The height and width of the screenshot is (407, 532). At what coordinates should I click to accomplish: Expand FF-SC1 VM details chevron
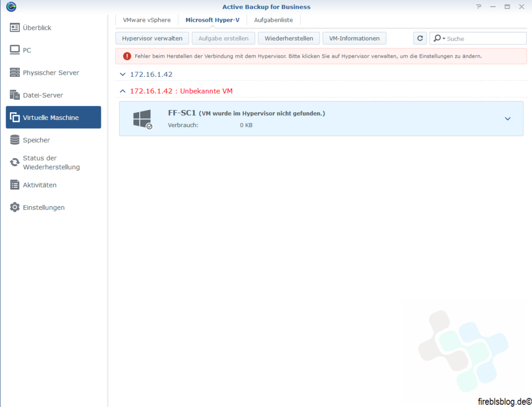click(x=508, y=119)
